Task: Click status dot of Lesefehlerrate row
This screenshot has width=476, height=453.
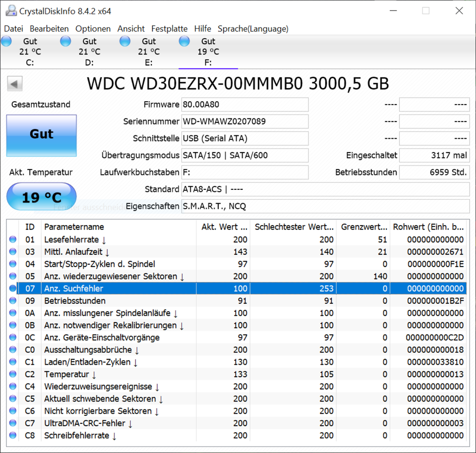Action: 13,239
